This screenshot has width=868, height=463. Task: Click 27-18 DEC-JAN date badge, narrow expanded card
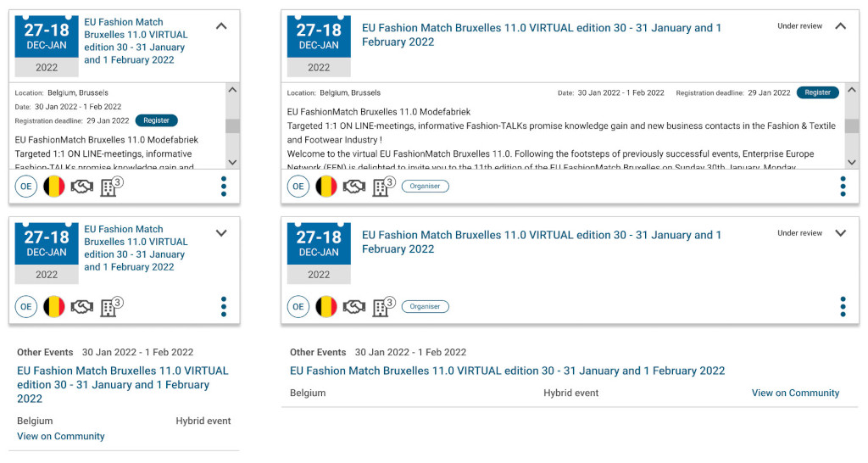47,46
